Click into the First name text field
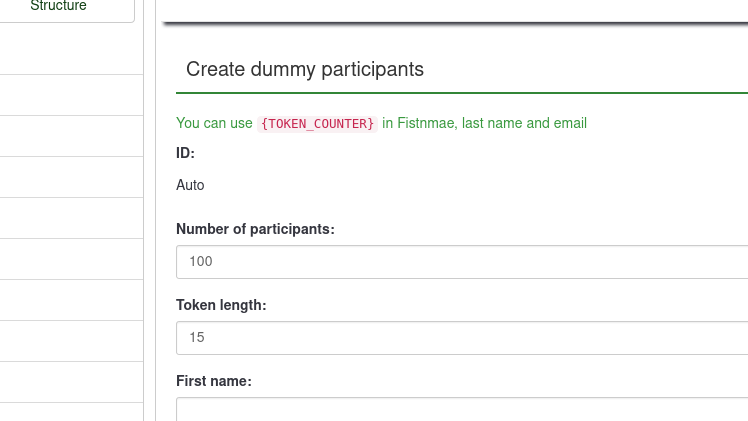This screenshot has width=748, height=421. click(461, 409)
